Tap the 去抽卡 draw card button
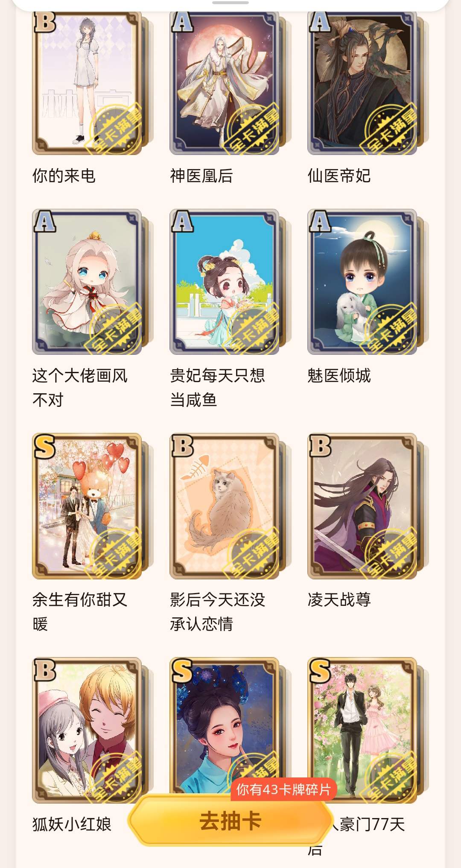 click(x=230, y=821)
